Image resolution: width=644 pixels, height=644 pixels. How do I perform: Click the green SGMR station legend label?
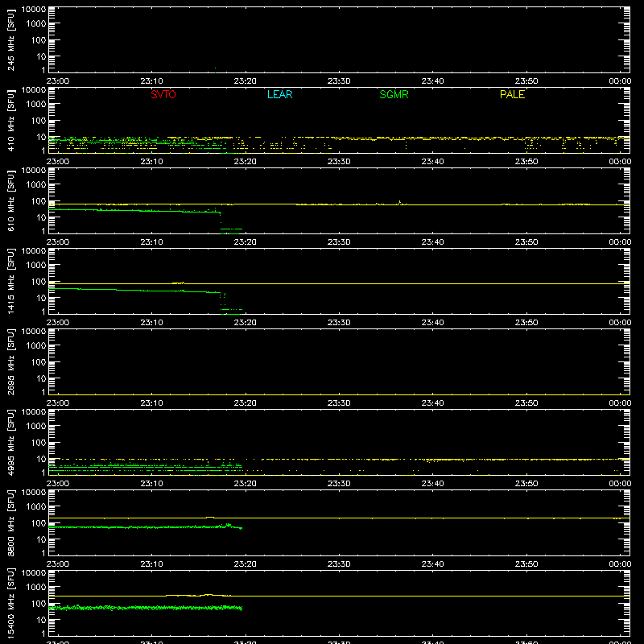click(x=394, y=94)
